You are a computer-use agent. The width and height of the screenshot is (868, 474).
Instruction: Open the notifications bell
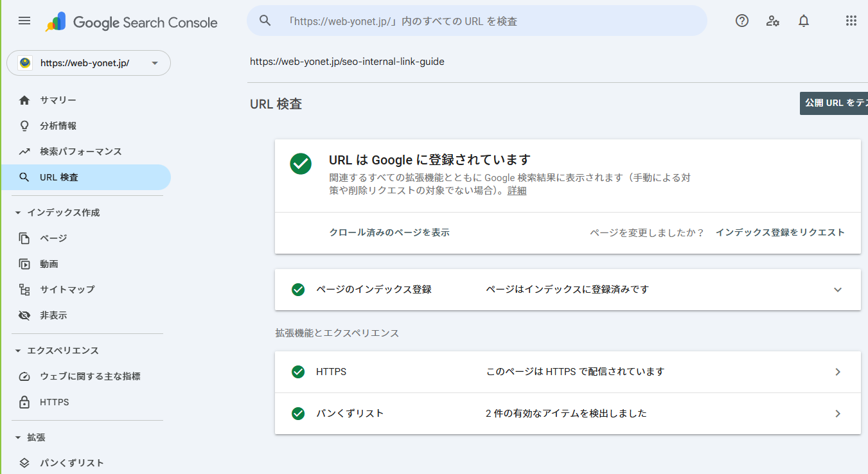coord(804,21)
